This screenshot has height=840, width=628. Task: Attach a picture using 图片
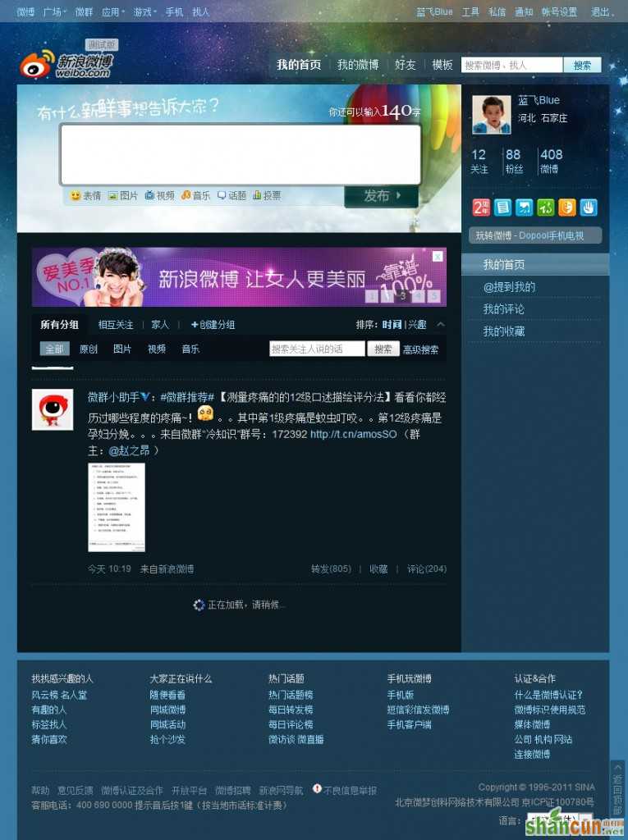[123, 195]
